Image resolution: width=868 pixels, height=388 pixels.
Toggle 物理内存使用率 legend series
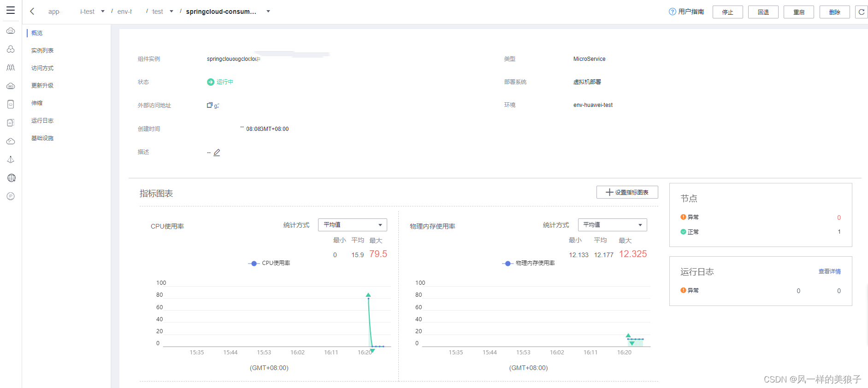coord(528,263)
